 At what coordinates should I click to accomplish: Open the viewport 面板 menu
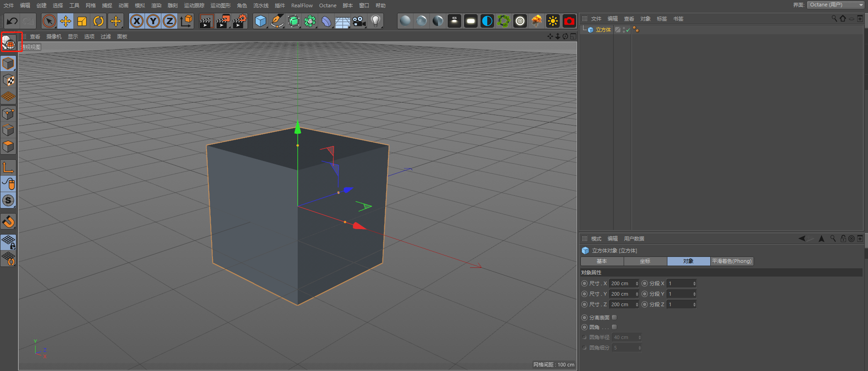coord(122,37)
